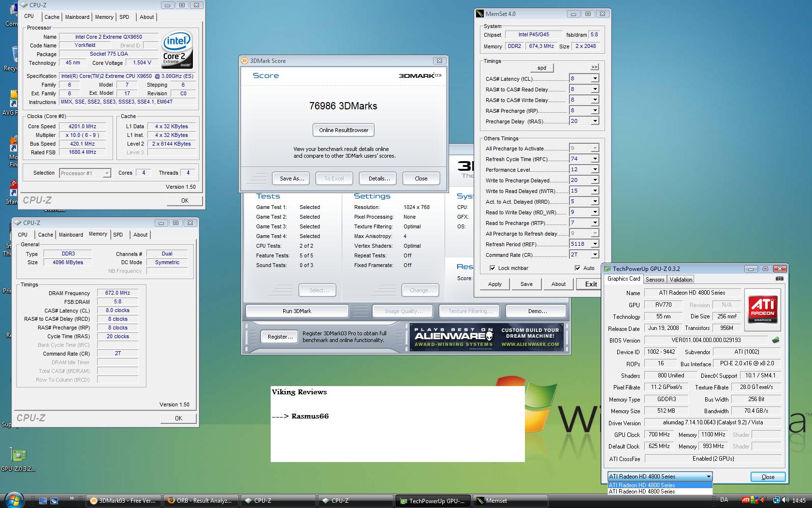Click Close in 3DMark Score dialog

click(421, 179)
